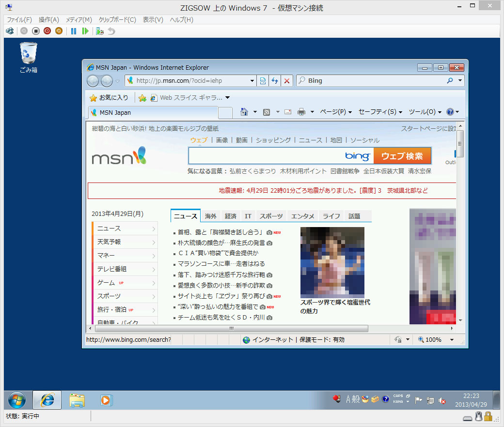The image size is (504, 427).
Task: Click the Add to Favorites Bar icon
Action: pyautogui.click(x=142, y=98)
